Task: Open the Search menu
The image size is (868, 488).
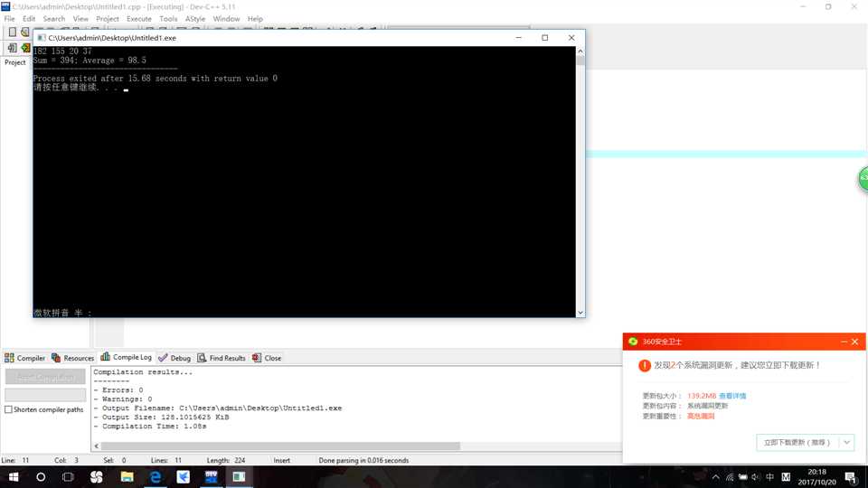Action: point(53,19)
